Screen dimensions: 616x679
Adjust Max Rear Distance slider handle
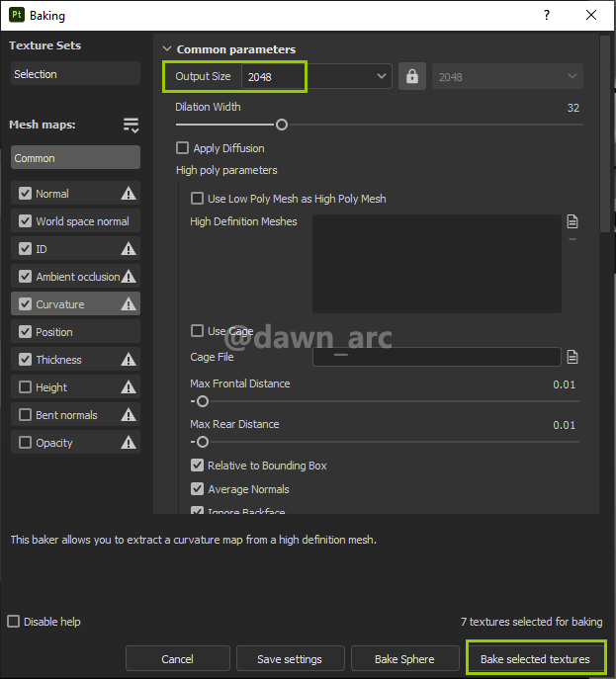pyautogui.click(x=203, y=442)
